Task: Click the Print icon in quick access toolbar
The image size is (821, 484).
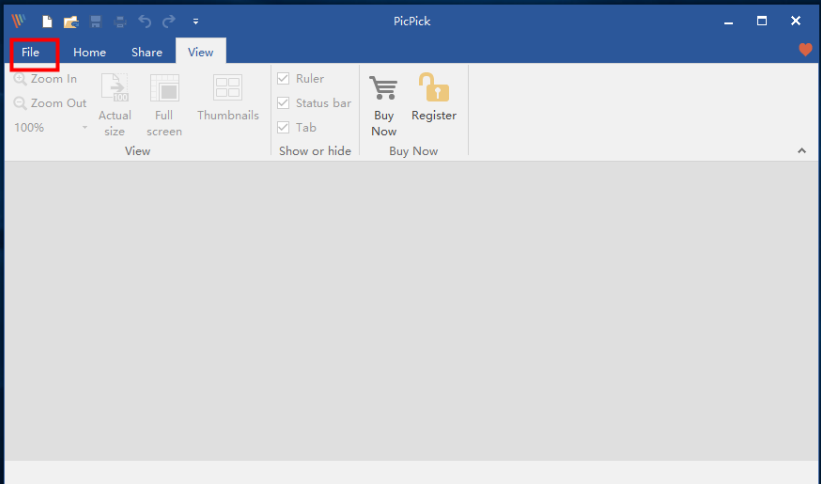Action: (119, 21)
